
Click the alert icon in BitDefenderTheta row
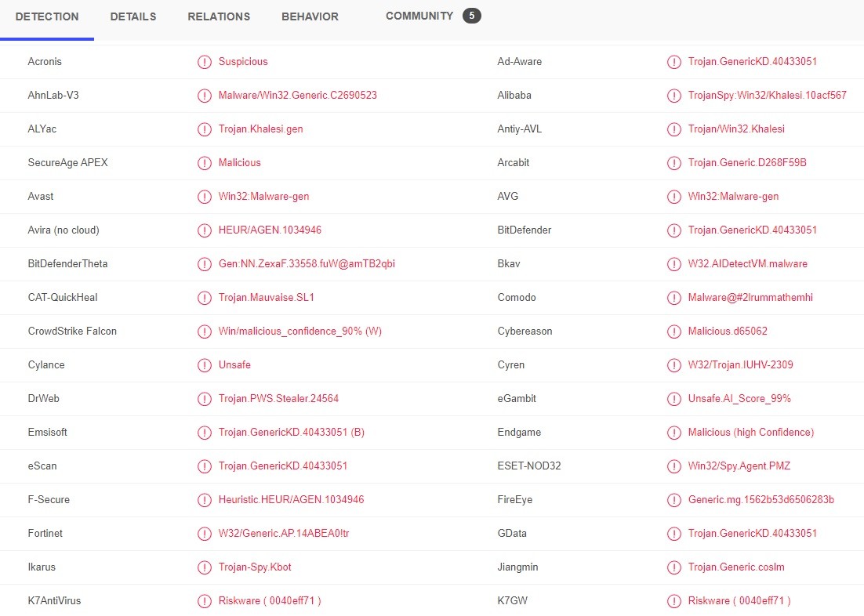[205, 264]
